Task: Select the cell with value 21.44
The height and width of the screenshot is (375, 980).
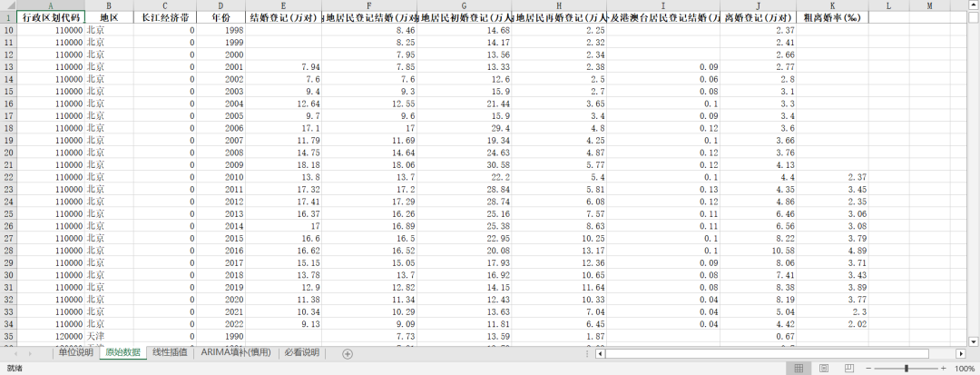Action: (x=464, y=104)
